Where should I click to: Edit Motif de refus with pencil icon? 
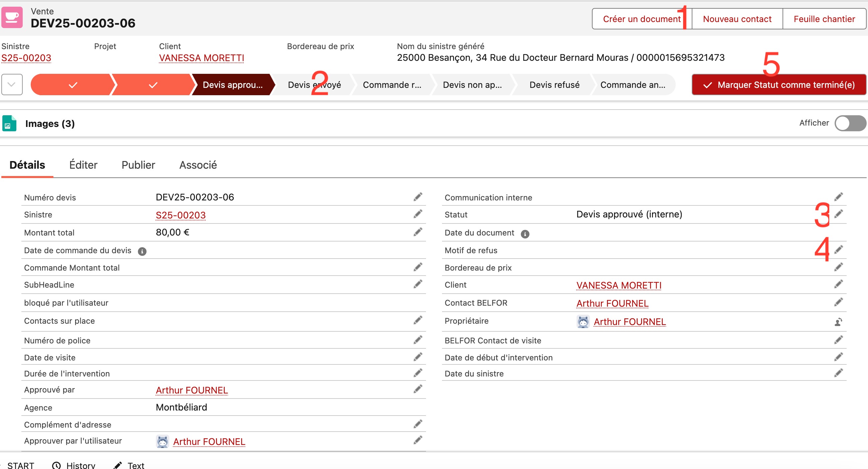[838, 250]
